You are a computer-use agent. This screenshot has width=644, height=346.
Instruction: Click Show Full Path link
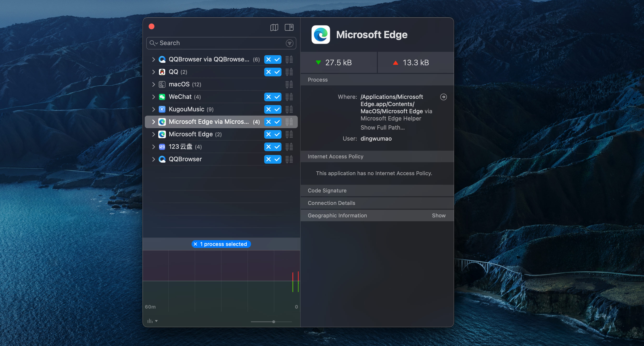tap(382, 128)
